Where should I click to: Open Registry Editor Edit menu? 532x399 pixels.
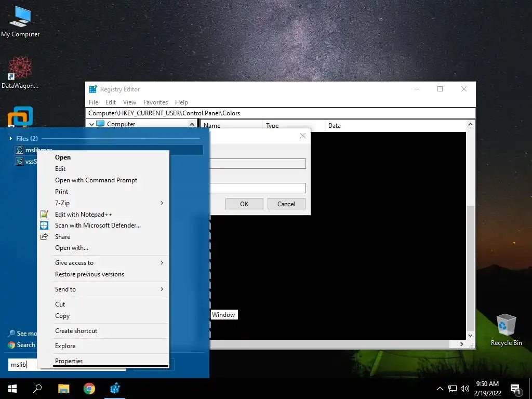coord(110,102)
